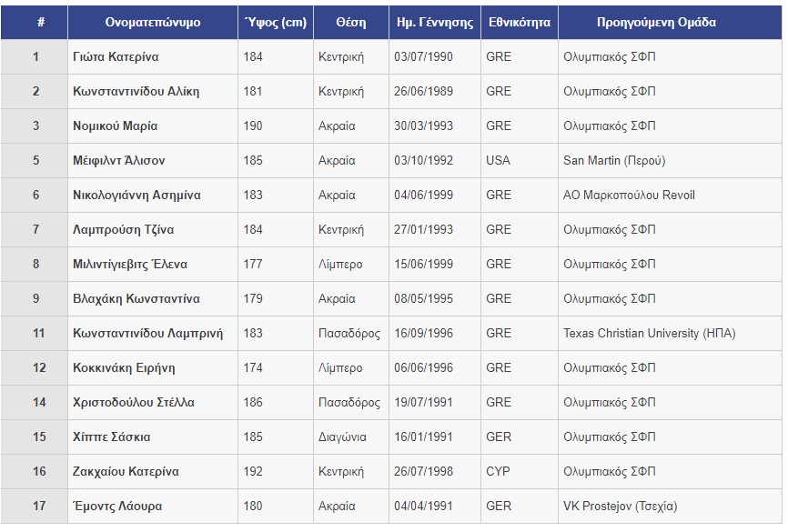Image resolution: width=788 pixels, height=532 pixels.
Task: Select player name Ζακχαίου Κατερίνα
Action: pos(126,472)
